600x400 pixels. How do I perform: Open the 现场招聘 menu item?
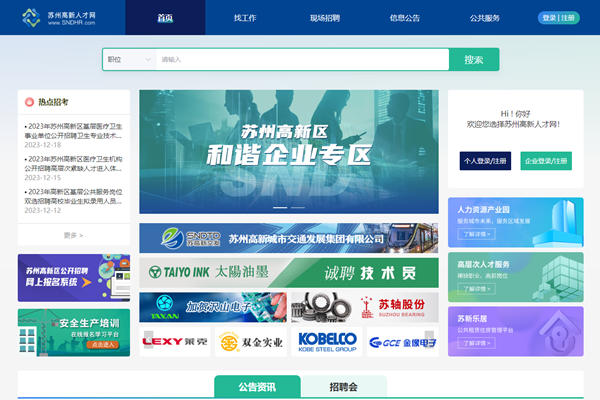(x=325, y=18)
